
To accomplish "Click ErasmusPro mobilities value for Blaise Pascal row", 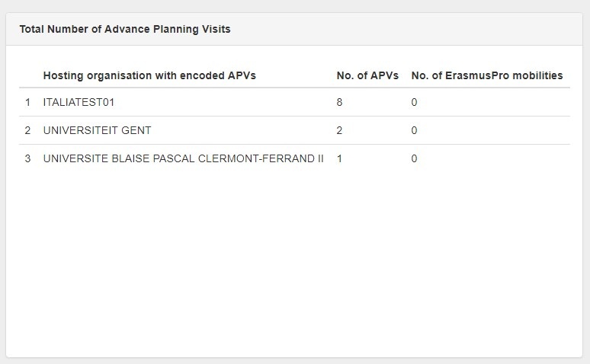I will click(414, 158).
